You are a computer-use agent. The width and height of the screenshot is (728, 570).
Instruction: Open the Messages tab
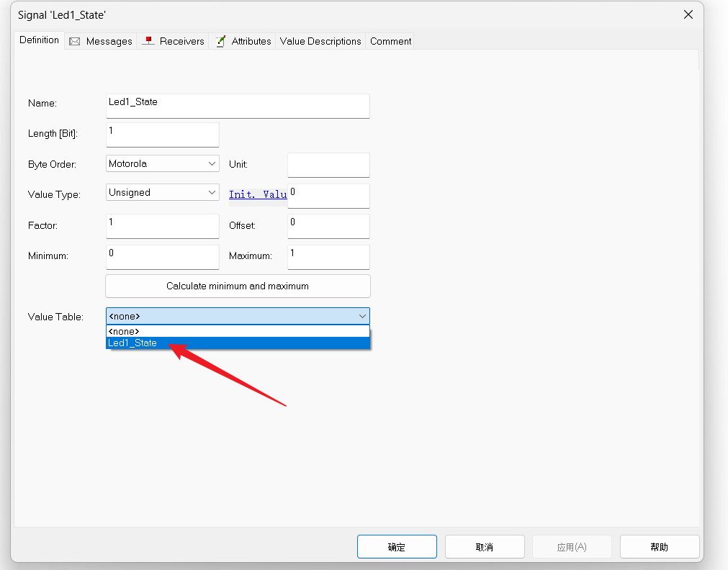coord(101,41)
